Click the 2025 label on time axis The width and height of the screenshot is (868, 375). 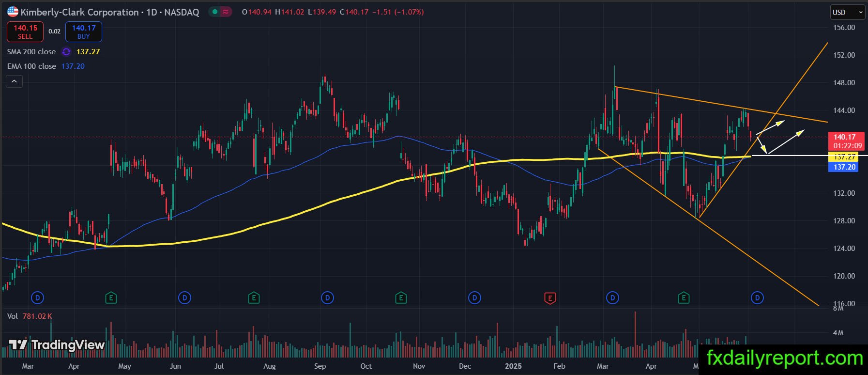tap(513, 366)
